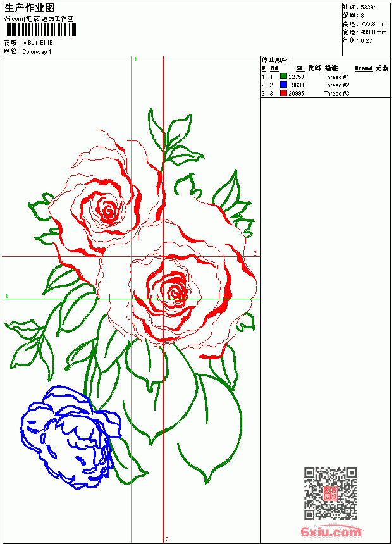Click the green Thread #1 color swatch
Screen dimensions: 392x544
(x=283, y=77)
